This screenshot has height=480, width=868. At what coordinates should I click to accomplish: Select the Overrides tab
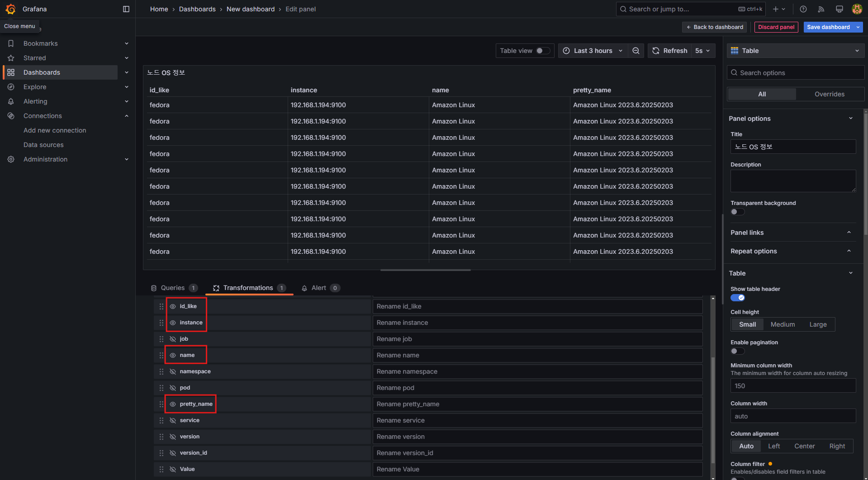point(830,94)
